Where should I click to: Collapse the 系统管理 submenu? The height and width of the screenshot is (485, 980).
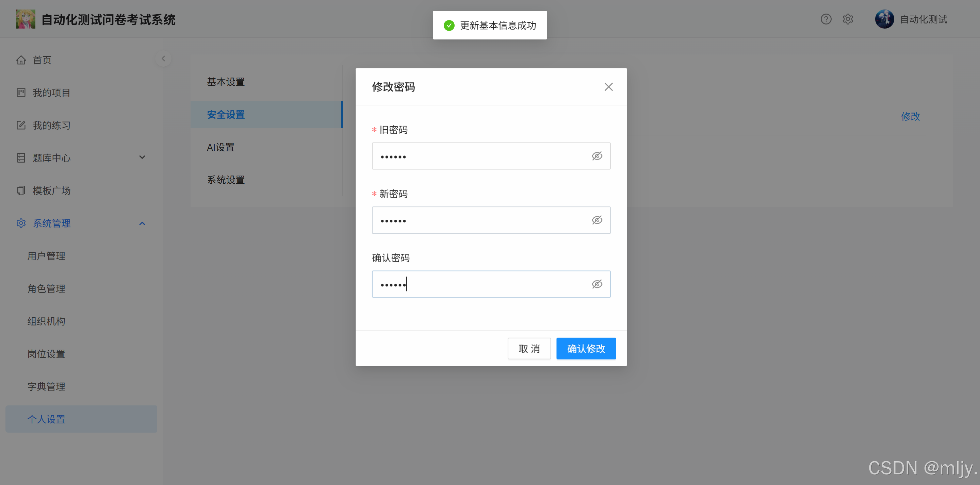(142, 223)
